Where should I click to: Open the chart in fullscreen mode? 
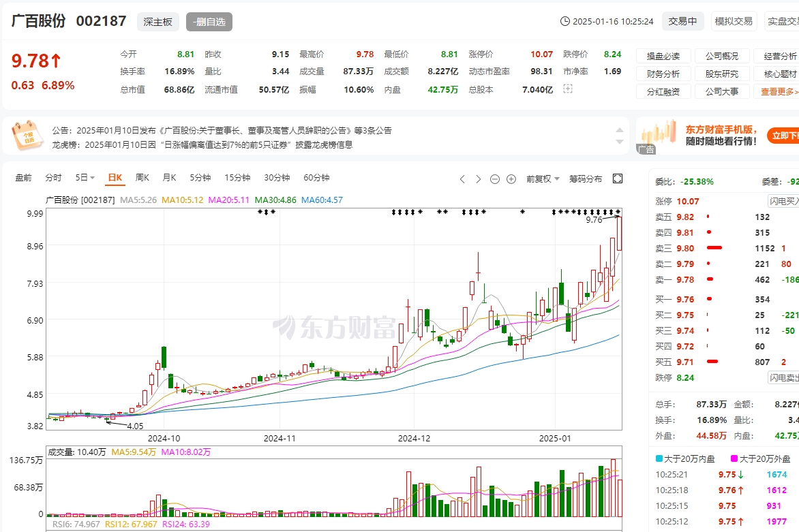pos(618,178)
